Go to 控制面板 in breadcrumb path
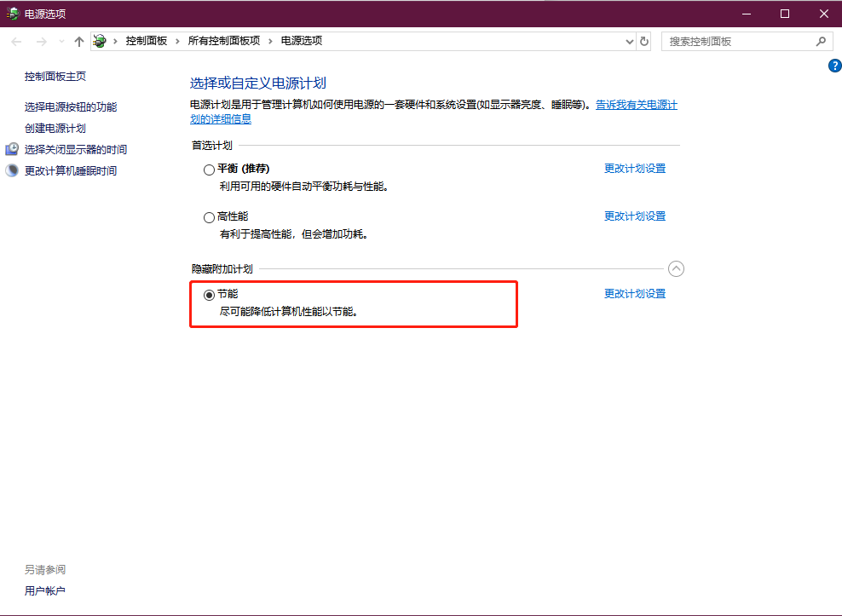This screenshot has height=616, width=842. [146, 41]
